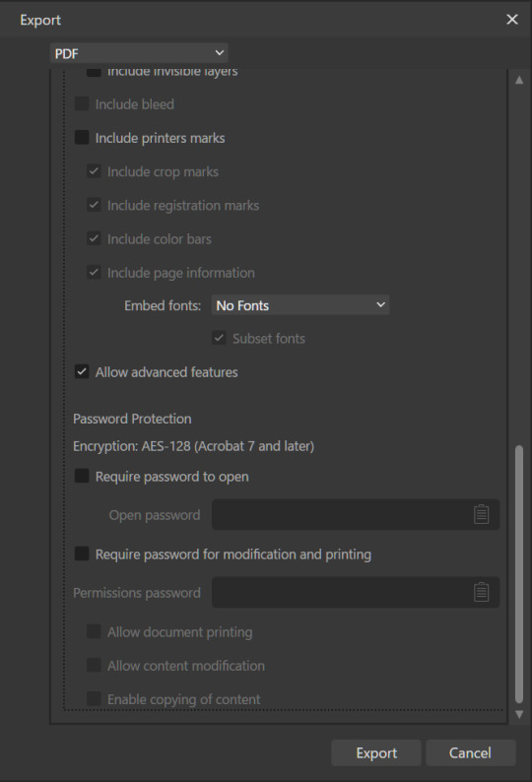Toggle the Include crop marks checkbox
The width and height of the screenshot is (532, 782).
click(x=94, y=171)
